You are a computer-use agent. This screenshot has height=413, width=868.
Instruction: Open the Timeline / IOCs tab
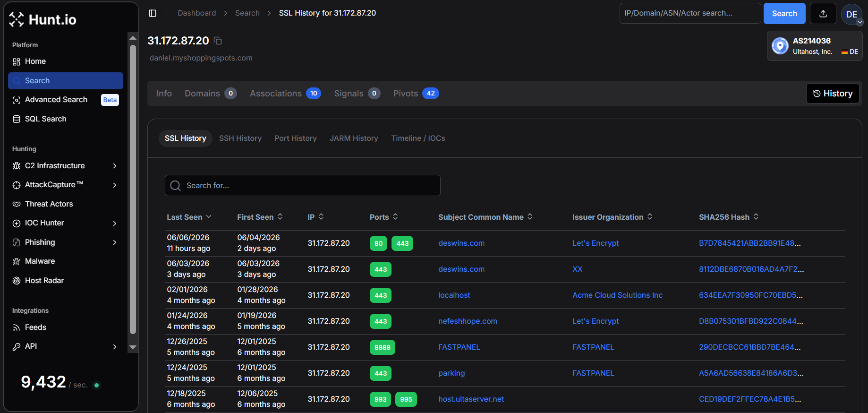pos(418,138)
